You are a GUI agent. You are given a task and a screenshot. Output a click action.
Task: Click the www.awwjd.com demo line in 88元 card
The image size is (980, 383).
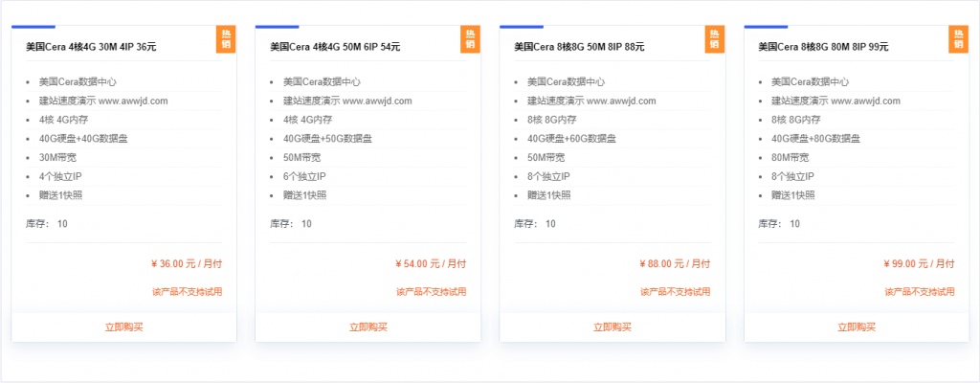point(591,101)
